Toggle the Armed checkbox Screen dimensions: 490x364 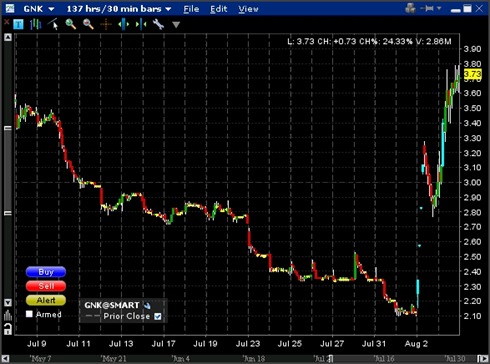click(29, 314)
